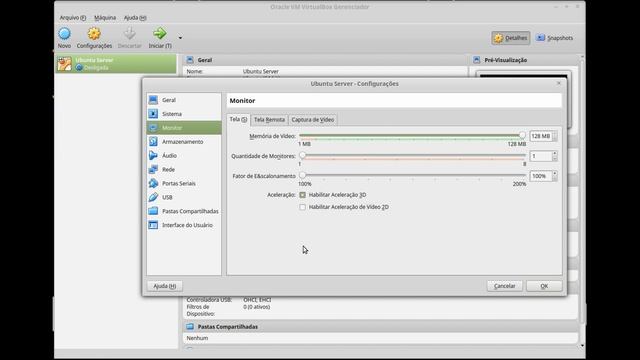Click the Snapshots button
This screenshot has height=360, width=640.
pyautogui.click(x=554, y=38)
